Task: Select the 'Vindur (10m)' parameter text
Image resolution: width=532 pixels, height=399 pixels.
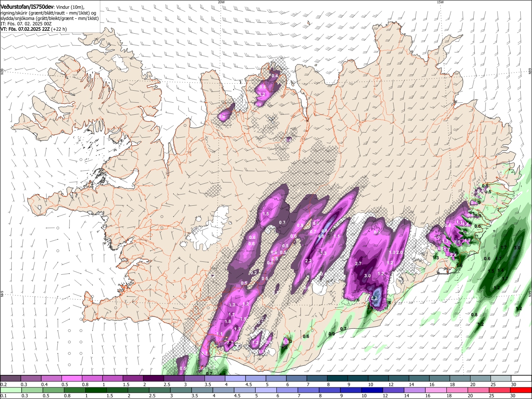Action: coord(70,7)
